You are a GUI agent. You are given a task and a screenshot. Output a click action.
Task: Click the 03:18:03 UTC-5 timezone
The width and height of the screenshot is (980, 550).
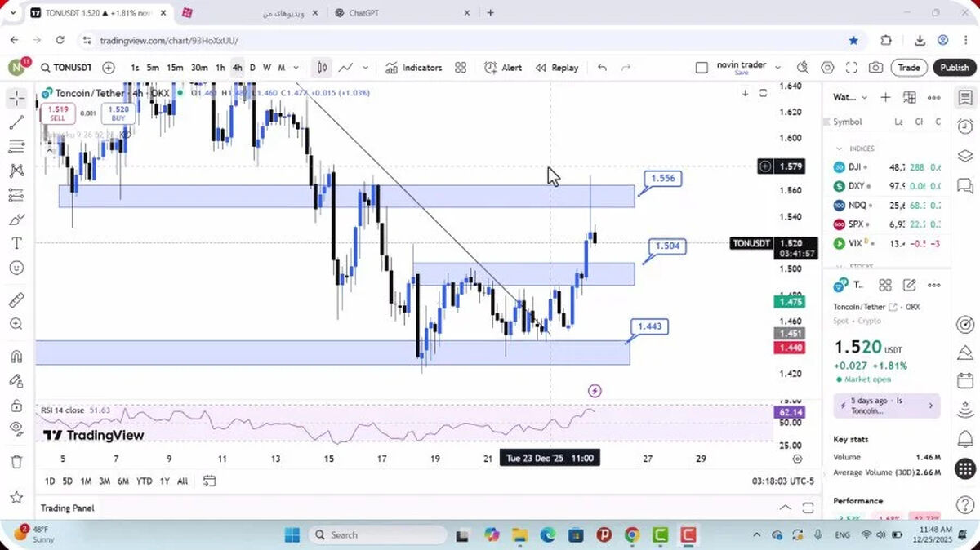[783, 481]
